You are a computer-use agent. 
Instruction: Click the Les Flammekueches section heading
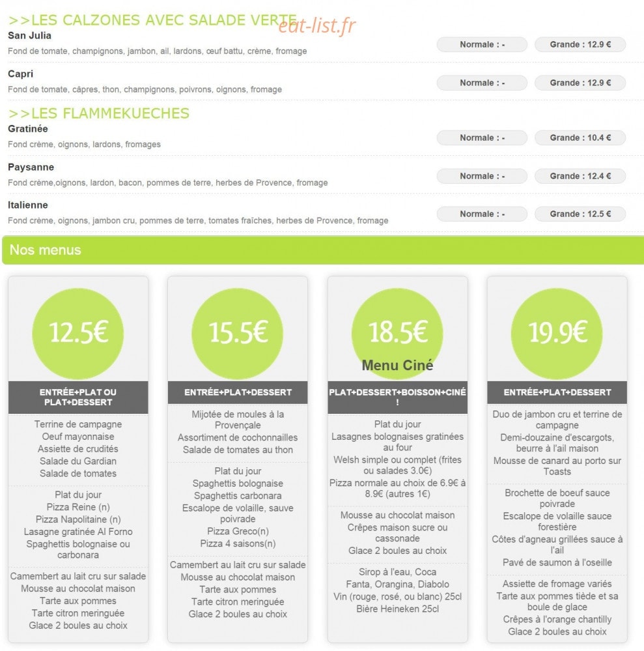click(99, 113)
